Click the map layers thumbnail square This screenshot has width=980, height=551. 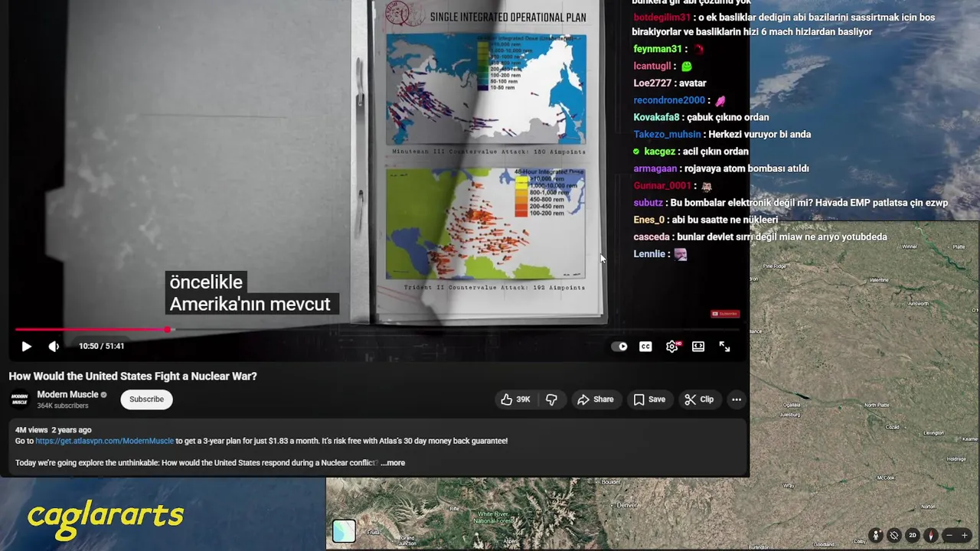click(344, 531)
